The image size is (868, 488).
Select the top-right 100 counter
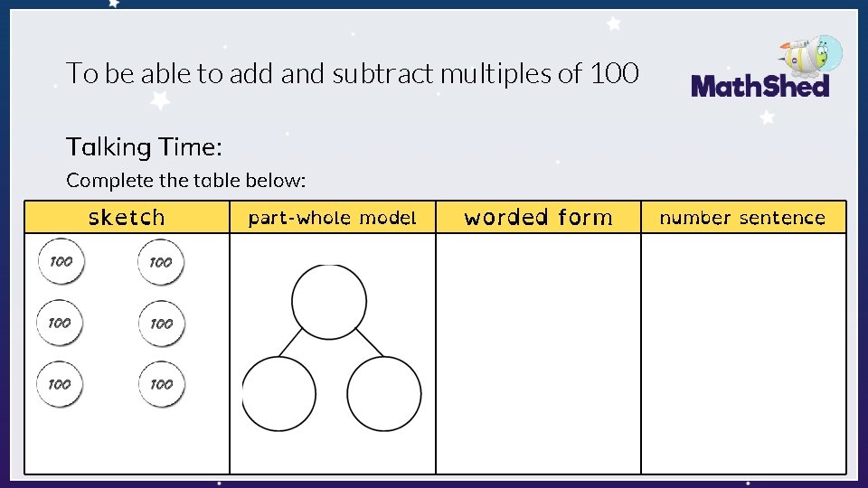point(161,262)
